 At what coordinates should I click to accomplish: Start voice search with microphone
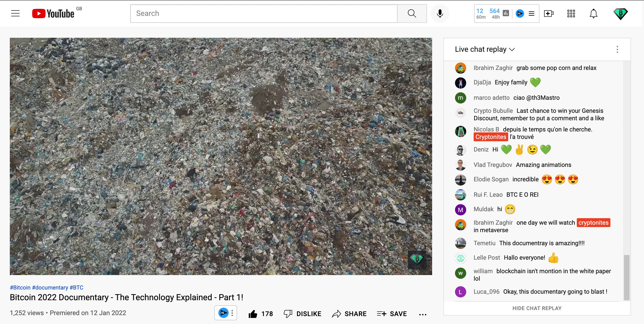click(x=440, y=14)
